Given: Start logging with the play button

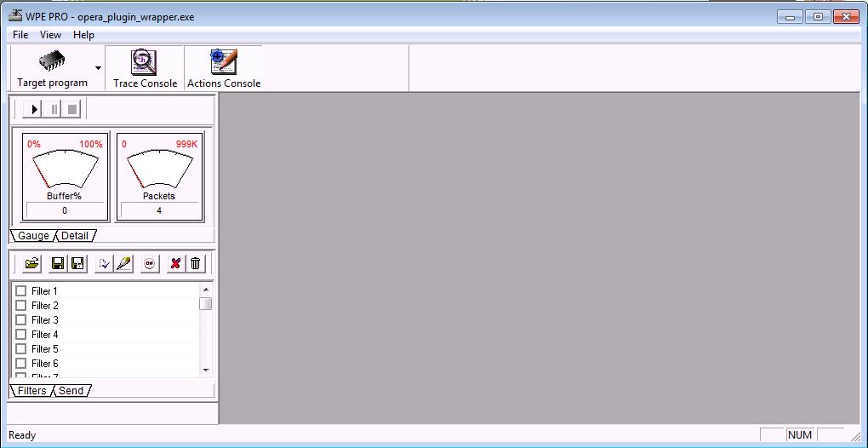Looking at the screenshot, I should [33, 109].
